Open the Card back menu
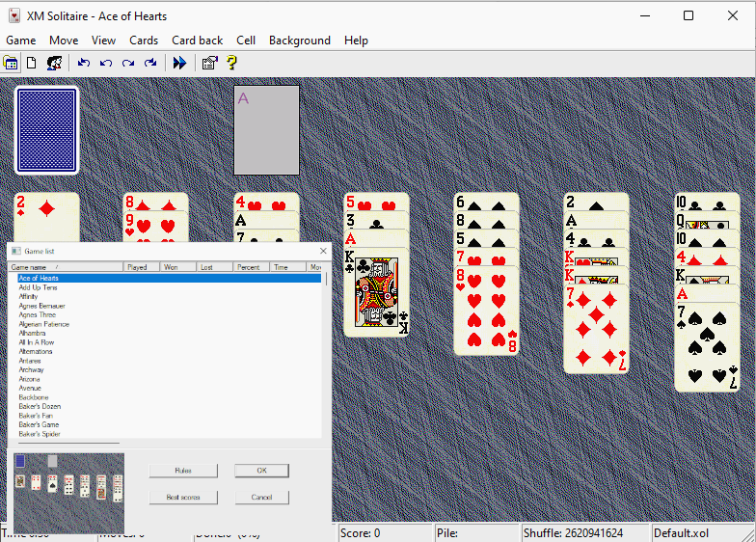756x542 pixels. click(x=197, y=41)
